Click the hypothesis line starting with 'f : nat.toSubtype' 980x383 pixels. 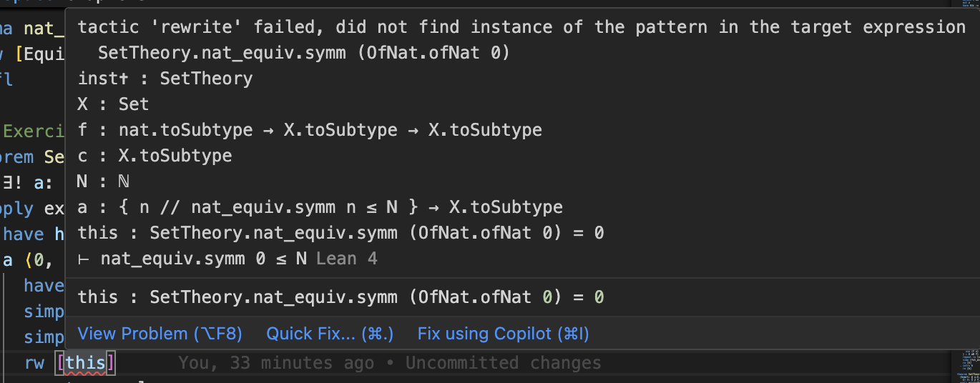309,130
